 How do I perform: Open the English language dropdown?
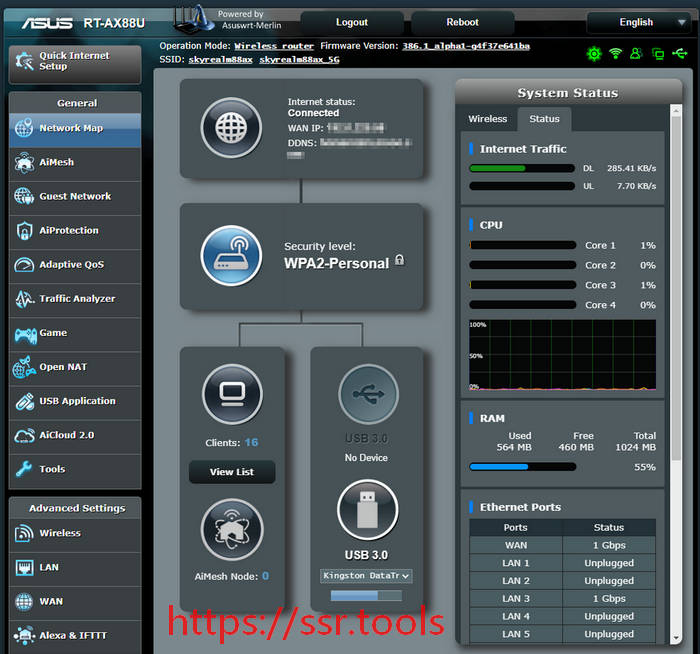[640, 22]
